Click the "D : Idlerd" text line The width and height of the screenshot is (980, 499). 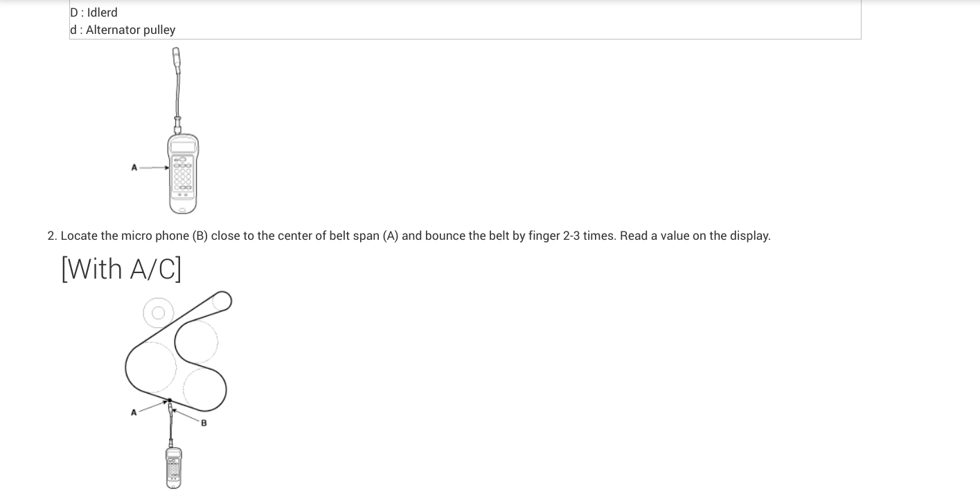point(94,12)
